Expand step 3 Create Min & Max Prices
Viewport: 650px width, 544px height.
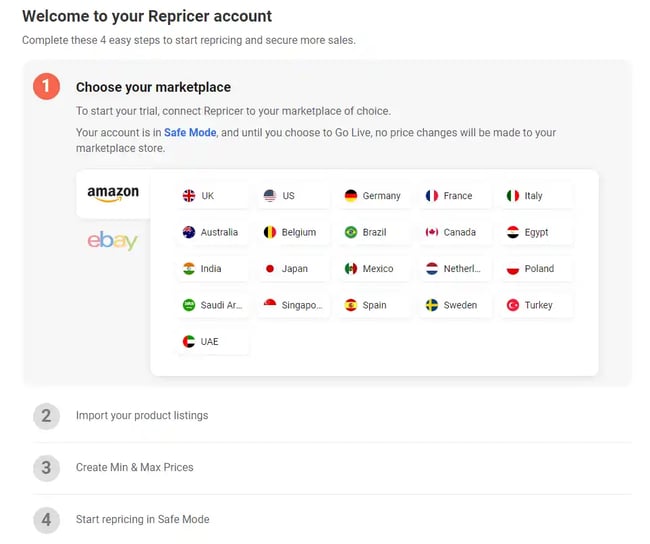135,467
